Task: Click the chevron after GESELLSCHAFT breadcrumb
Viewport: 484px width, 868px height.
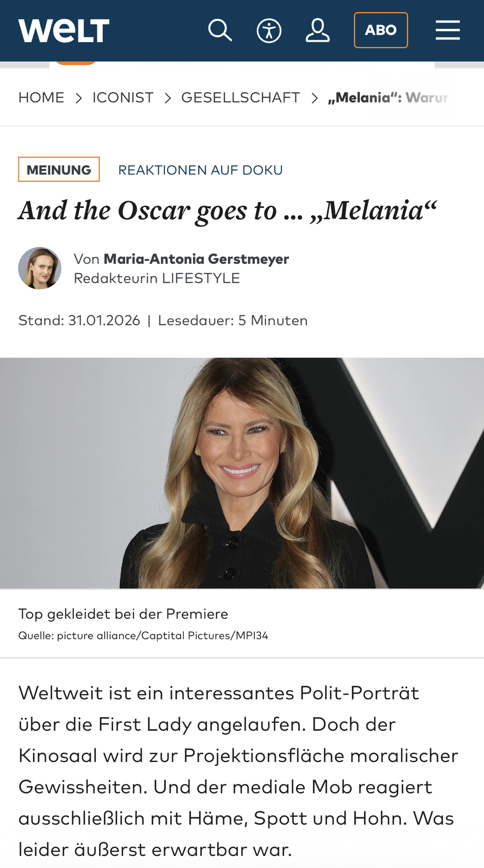Action: (x=314, y=99)
